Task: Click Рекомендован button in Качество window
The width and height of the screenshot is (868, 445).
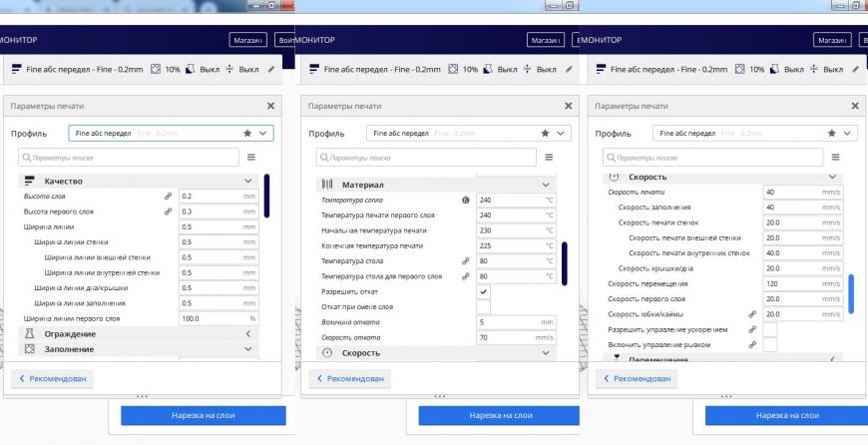Action: click(x=53, y=378)
